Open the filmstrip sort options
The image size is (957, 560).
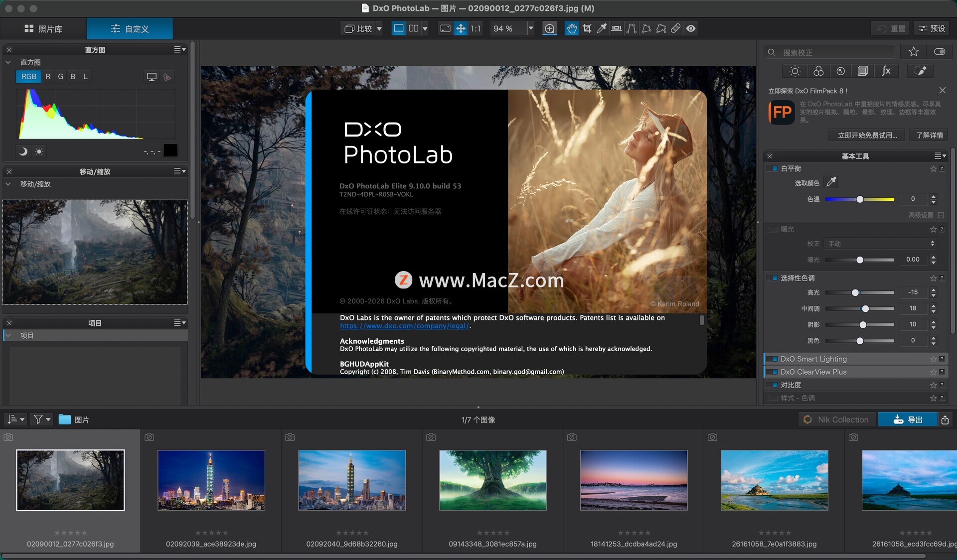[15, 420]
